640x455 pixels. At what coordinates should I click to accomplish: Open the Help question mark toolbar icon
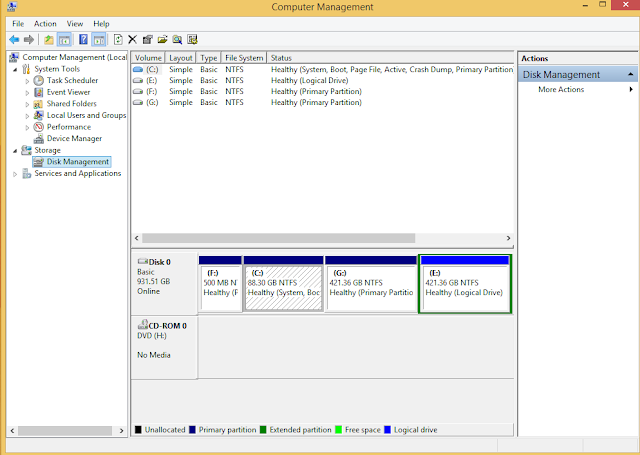click(x=83, y=40)
